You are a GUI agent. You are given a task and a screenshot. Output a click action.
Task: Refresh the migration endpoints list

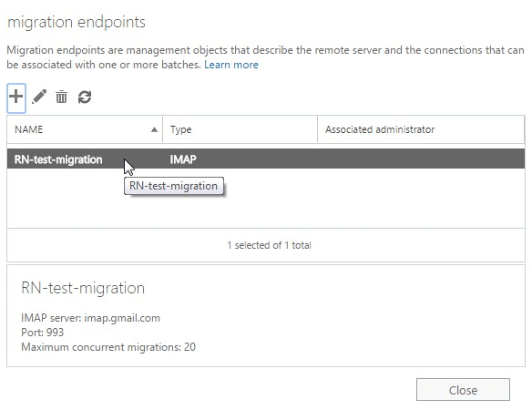pyautogui.click(x=85, y=97)
